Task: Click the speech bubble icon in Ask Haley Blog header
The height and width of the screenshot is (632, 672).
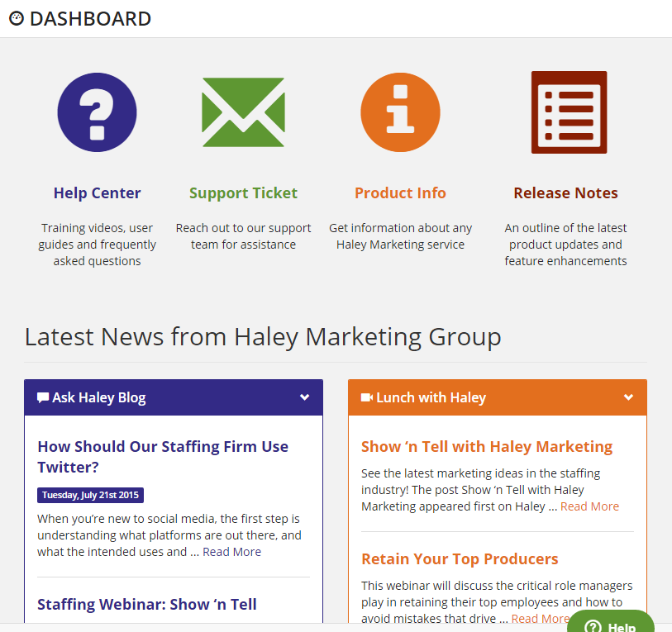Action: [43, 397]
